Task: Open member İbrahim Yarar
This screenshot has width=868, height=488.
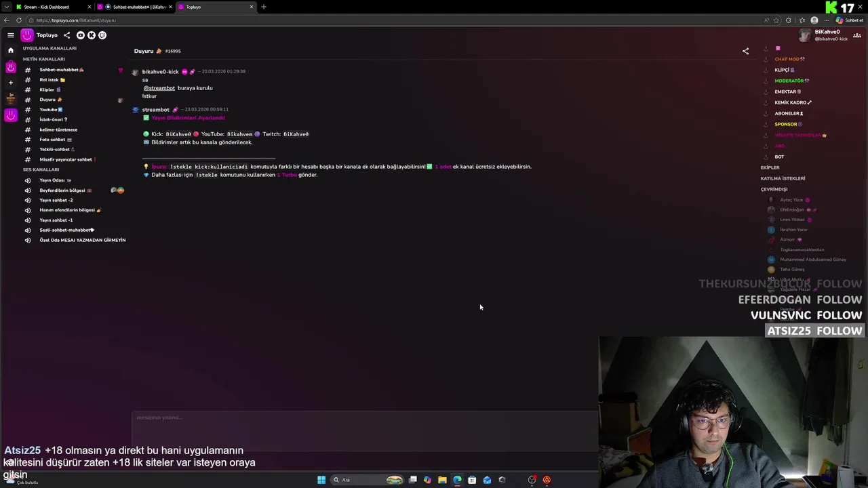Action: pos(793,230)
